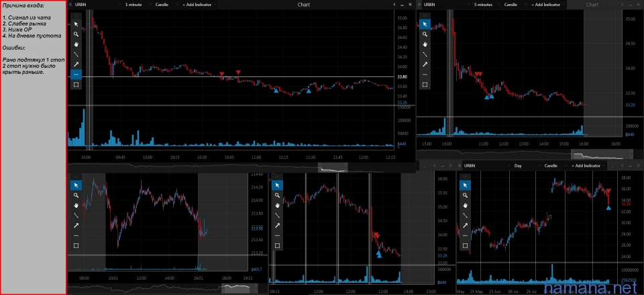Click the range navigator thumb under 5 minutes chart
The width and height of the screenshot is (644, 295).
click(601, 155)
